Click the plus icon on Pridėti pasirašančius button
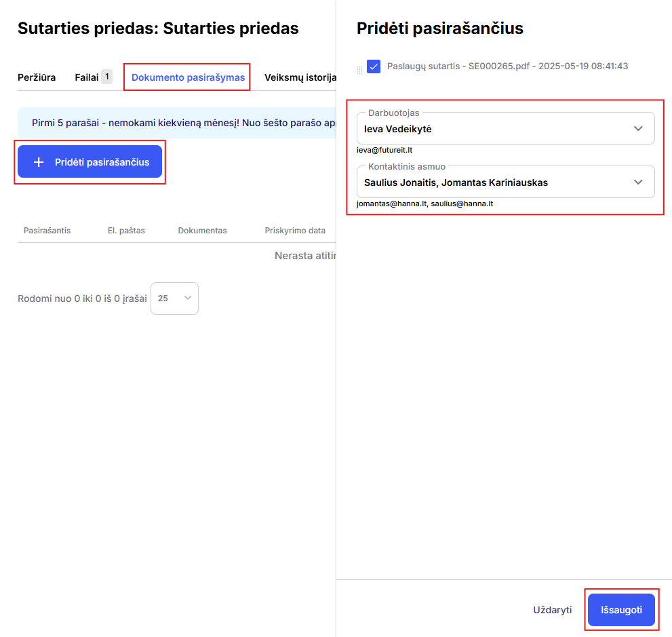This screenshot has width=672, height=637. click(x=39, y=162)
